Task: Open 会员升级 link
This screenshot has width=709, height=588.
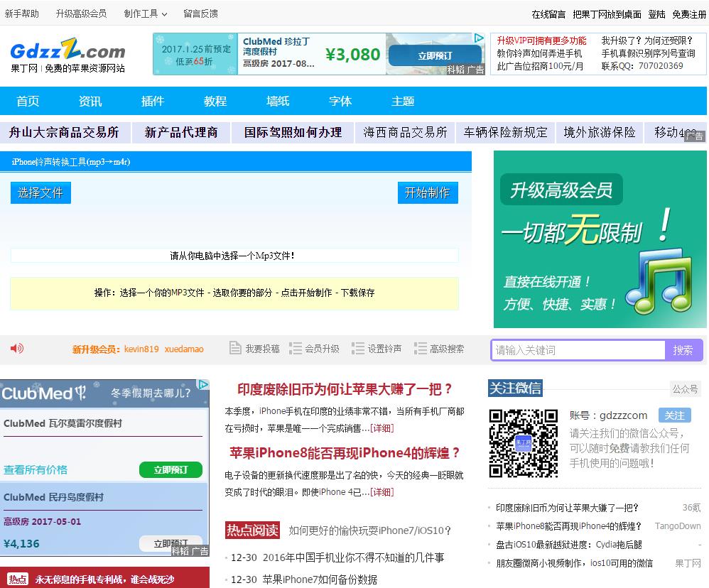Action: (322, 349)
